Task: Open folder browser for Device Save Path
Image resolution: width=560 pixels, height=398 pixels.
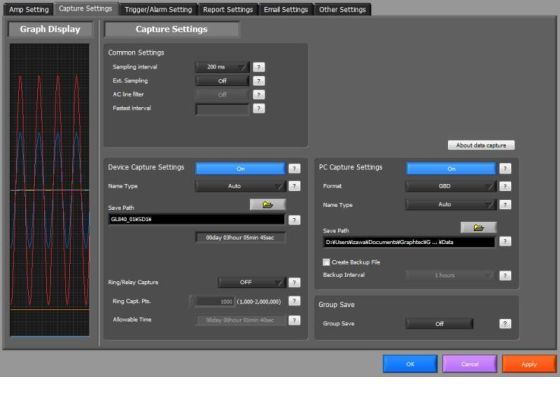Action: tap(268, 205)
